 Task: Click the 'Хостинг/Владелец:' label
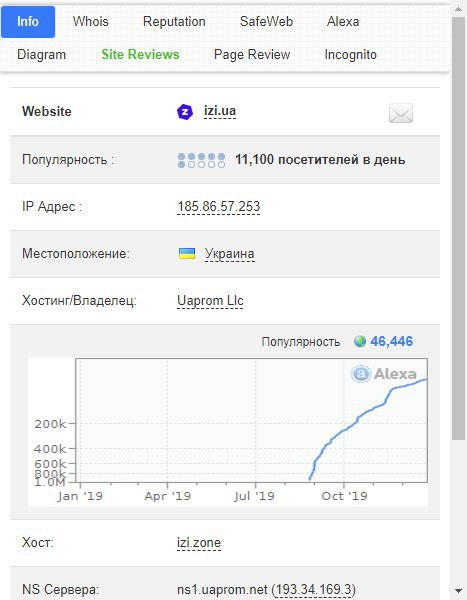(79, 301)
